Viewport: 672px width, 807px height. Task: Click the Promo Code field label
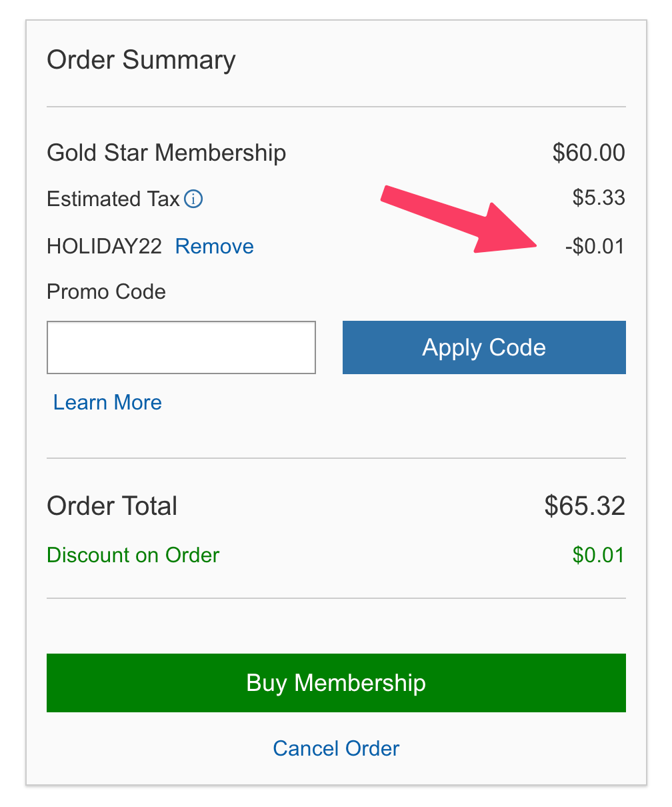coord(106,291)
